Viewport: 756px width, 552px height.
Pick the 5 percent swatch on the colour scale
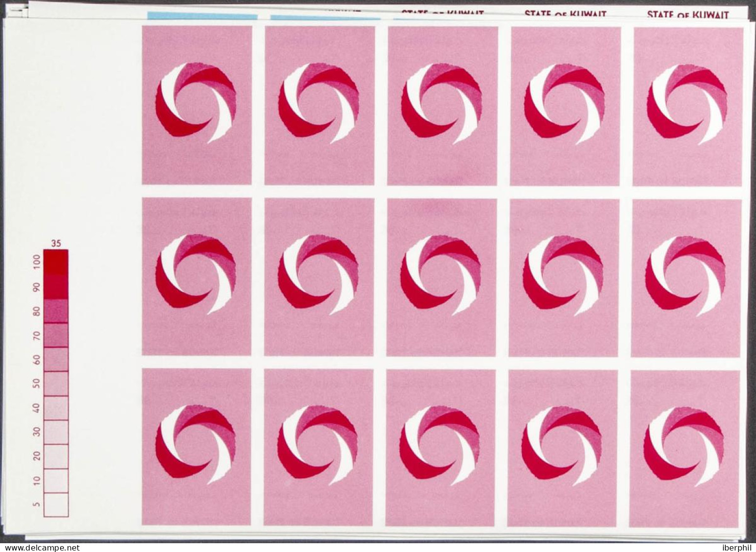(x=56, y=505)
